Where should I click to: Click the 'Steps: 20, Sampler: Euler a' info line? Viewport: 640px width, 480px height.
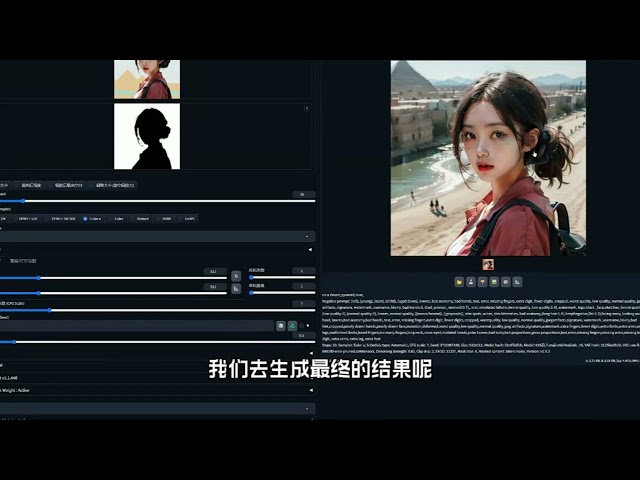coord(481,345)
